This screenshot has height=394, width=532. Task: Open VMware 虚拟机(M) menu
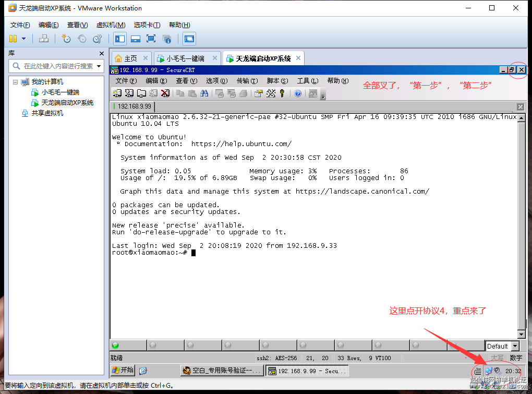[111, 25]
